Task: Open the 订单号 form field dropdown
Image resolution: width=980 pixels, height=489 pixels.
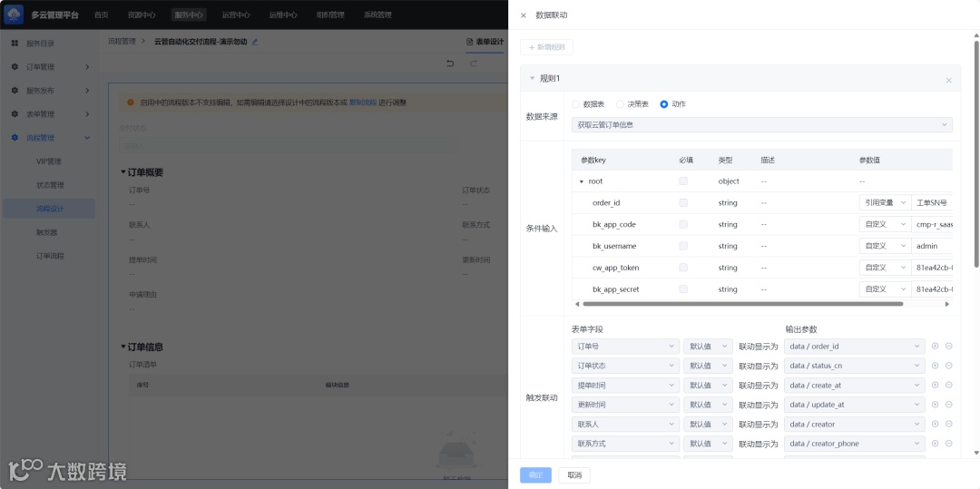Action: [625, 346]
